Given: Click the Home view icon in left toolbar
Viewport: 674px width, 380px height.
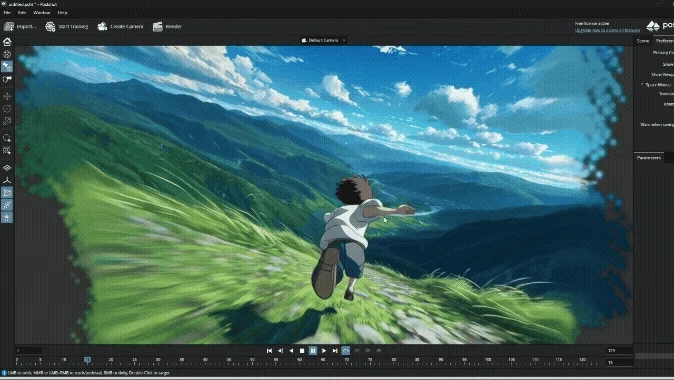Looking at the screenshot, I should click(7, 42).
